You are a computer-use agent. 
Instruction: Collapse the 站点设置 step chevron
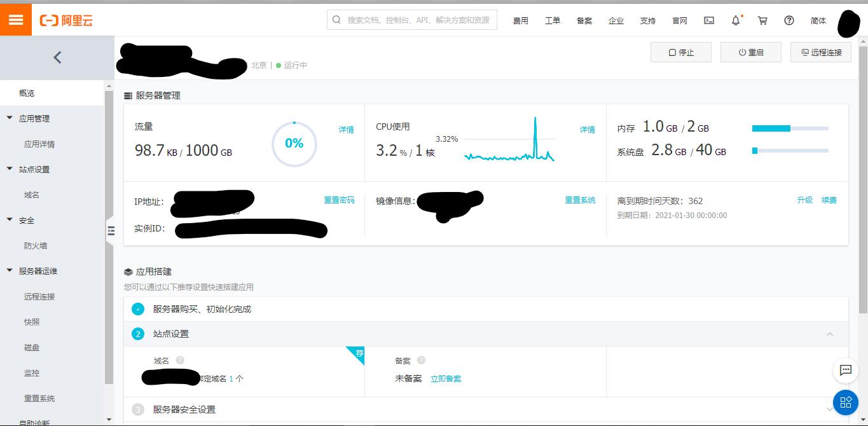(830, 333)
